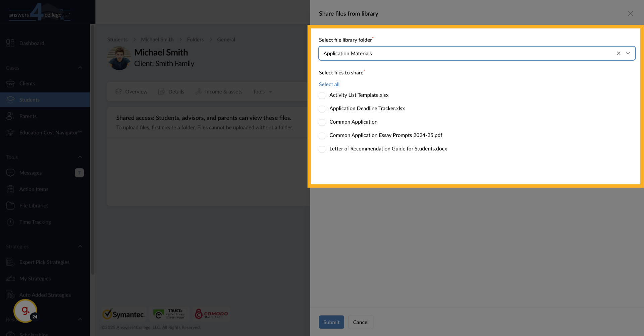Open the file library folder dropdown

pyautogui.click(x=628, y=53)
